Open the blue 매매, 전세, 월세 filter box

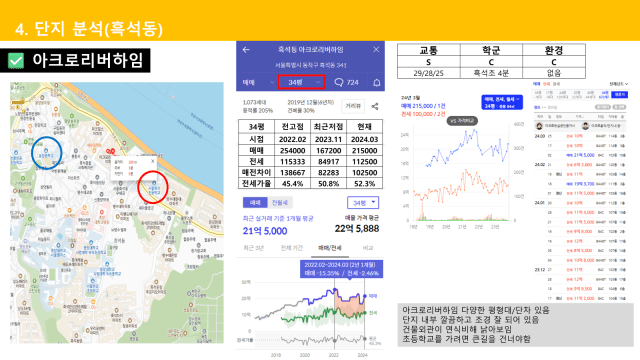[x=502, y=102]
